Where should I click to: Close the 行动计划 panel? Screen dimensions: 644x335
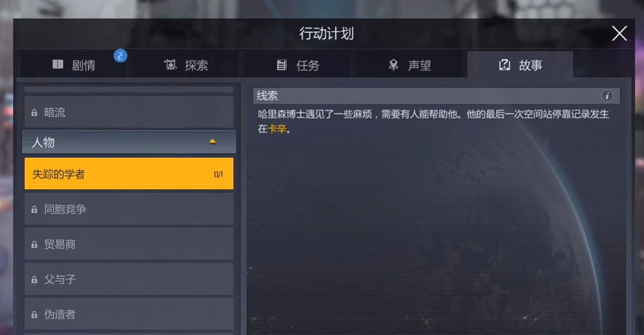(619, 33)
